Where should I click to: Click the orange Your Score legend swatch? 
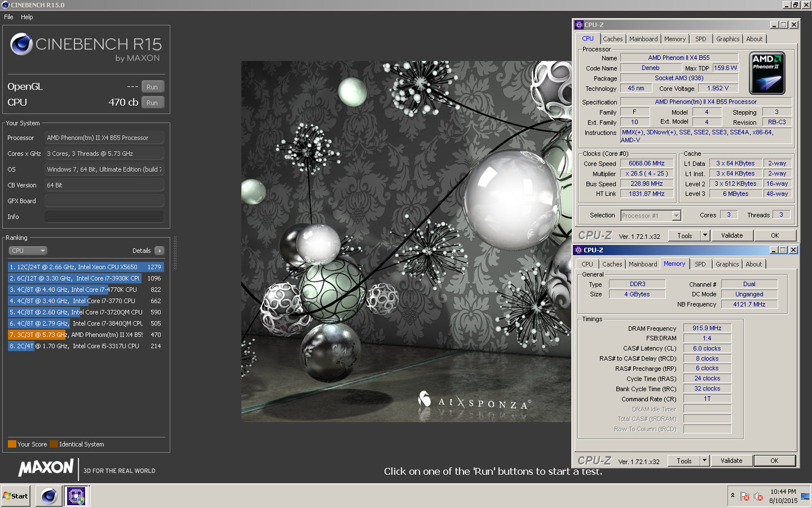pos(12,444)
